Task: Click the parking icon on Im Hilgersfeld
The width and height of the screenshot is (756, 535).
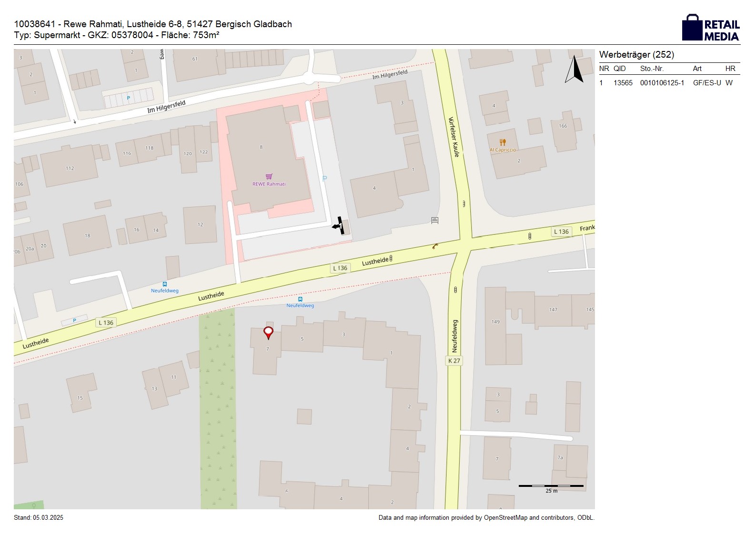Action: click(x=128, y=98)
